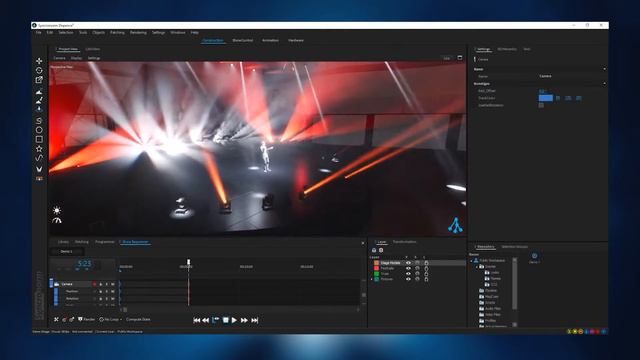This screenshot has height=360, width=640.
Task: Choose the circle shape tool
Action: (39, 130)
